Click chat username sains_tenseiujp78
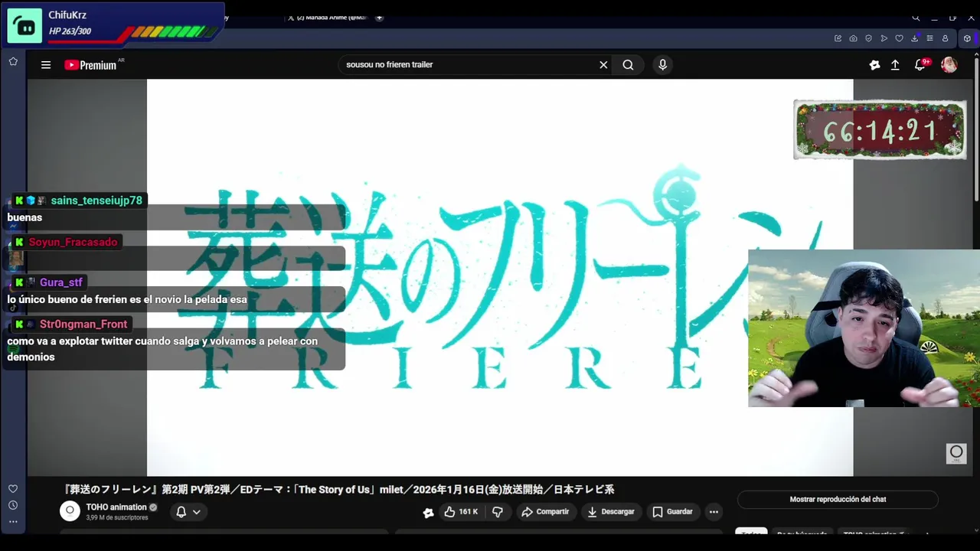 point(96,201)
